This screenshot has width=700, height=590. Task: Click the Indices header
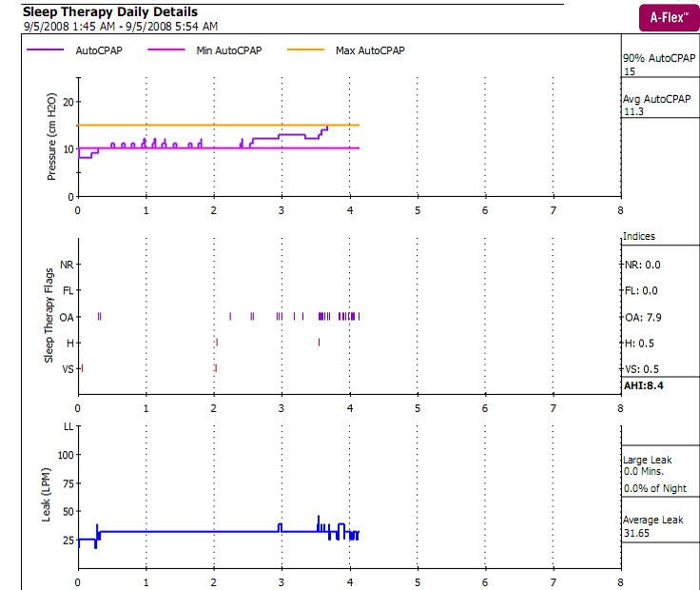tap(639, 236)
